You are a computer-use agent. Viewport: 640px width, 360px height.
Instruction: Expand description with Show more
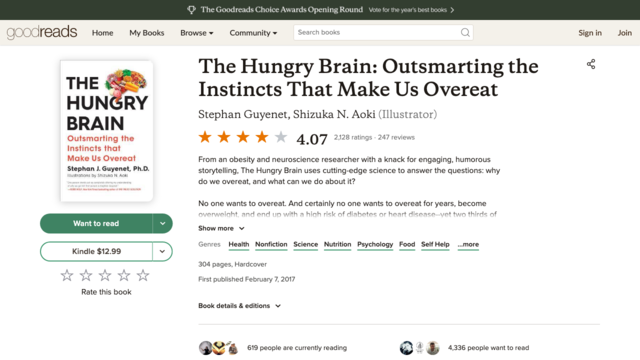pyautogui.click(x=221, y=228)
